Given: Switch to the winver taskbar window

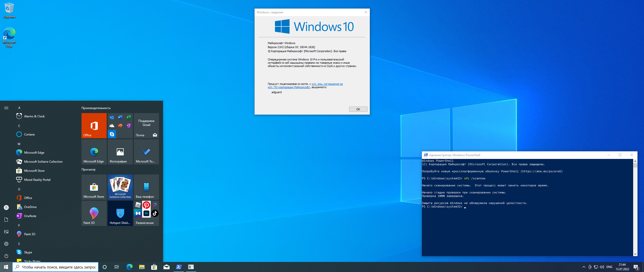Looking at the screenshot, I should [x=191, y=267].
